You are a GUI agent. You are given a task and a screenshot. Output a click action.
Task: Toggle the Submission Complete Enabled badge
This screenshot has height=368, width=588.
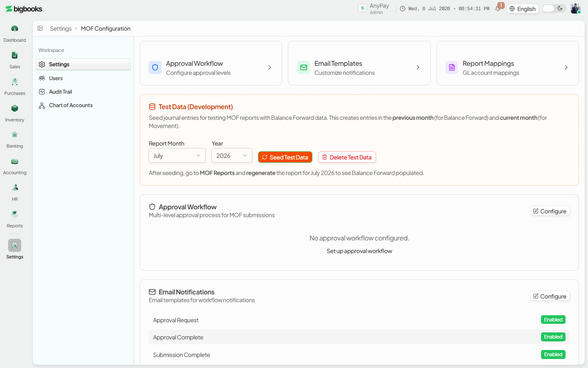(x=553, y=355)
